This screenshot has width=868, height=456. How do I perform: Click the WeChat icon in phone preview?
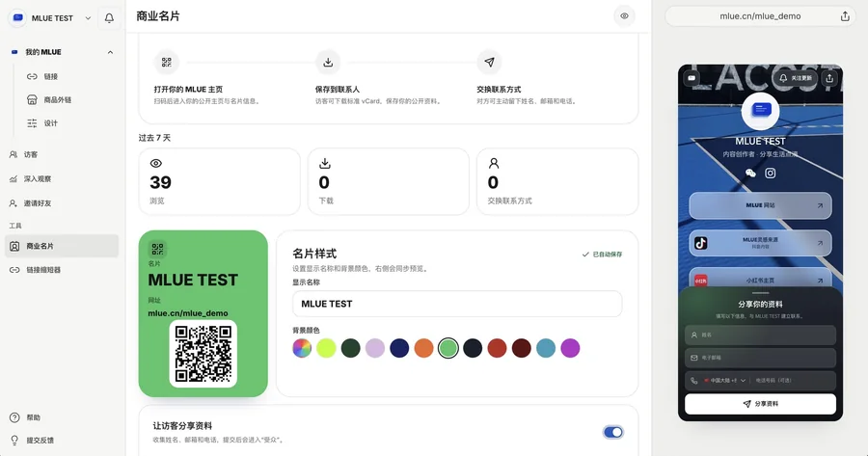(x=750, y=174)
